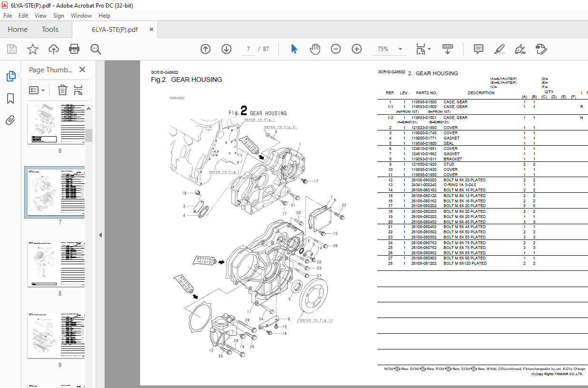Close the 6LYA-STE(P).pdf tab

pyautogui.click(x=152, y=30)
